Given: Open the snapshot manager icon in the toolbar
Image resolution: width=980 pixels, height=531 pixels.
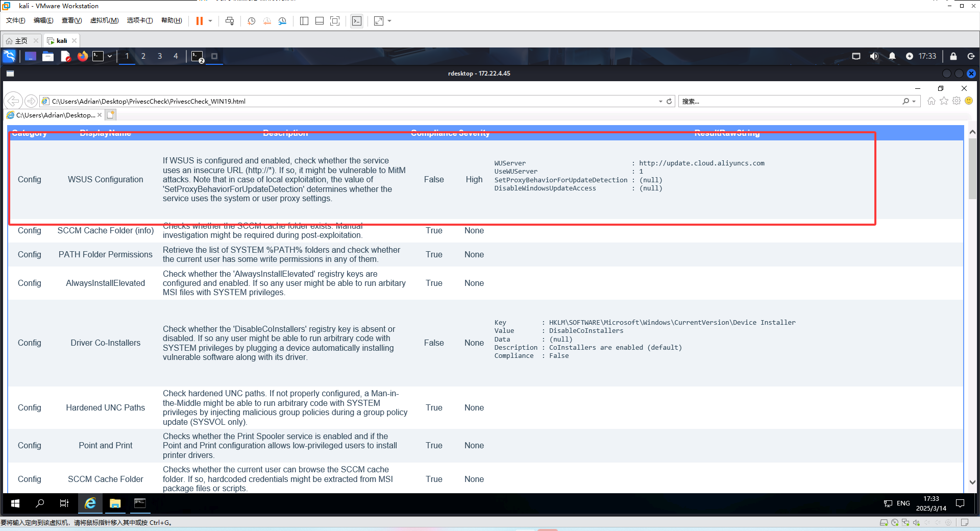Looking at the screenshot, I should (282, 21).
